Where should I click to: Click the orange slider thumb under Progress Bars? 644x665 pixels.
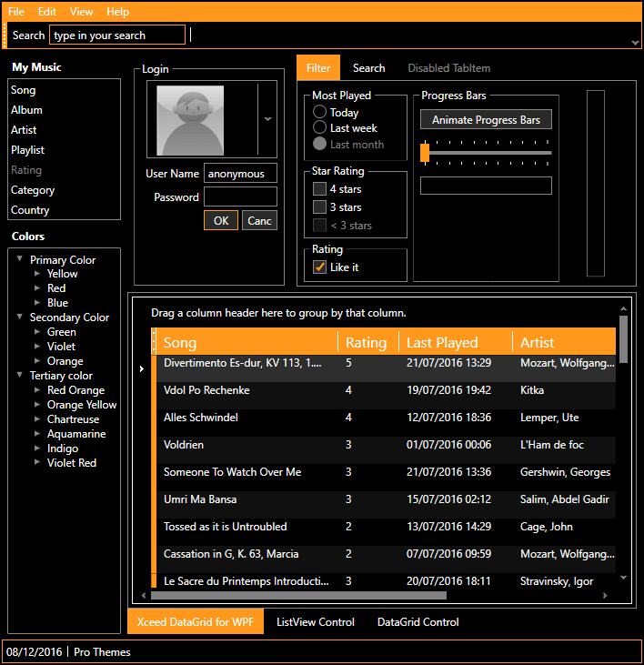(x=425, y=153)
